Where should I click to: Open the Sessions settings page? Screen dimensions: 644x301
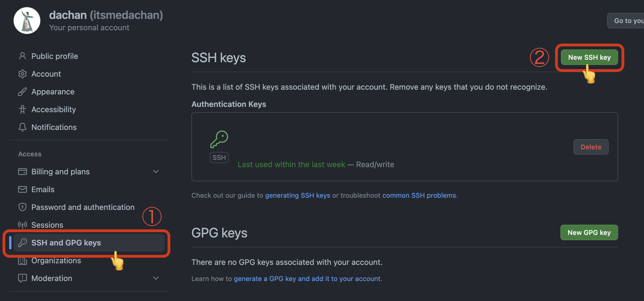47,225
